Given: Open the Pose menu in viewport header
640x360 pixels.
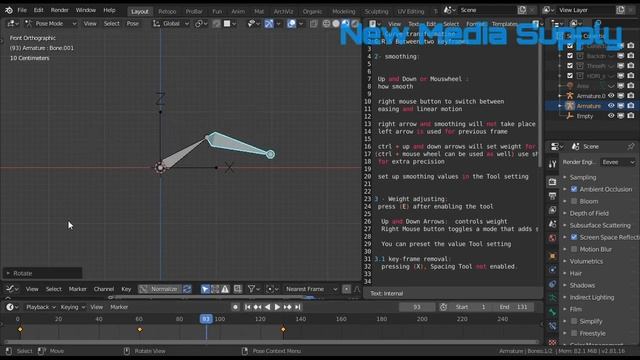Looking at the screenshot, I should pos(133,24).
